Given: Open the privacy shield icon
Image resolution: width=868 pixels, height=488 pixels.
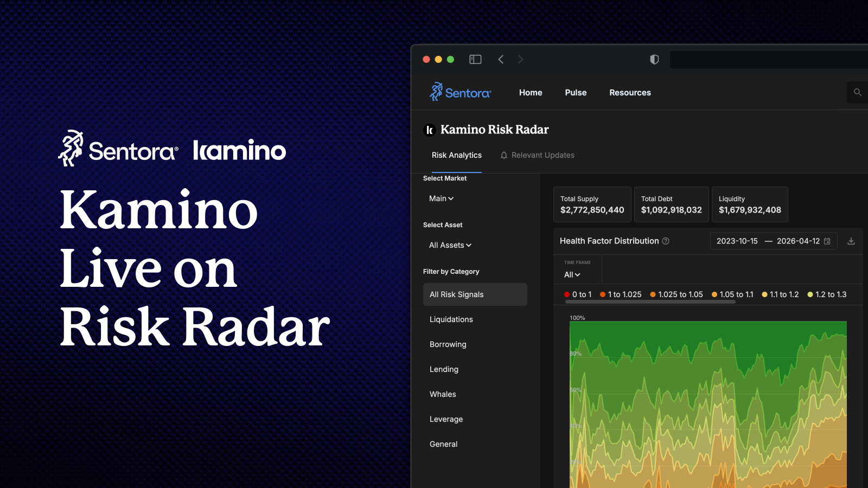Looking at the screenshot, I should pos(654,59).
